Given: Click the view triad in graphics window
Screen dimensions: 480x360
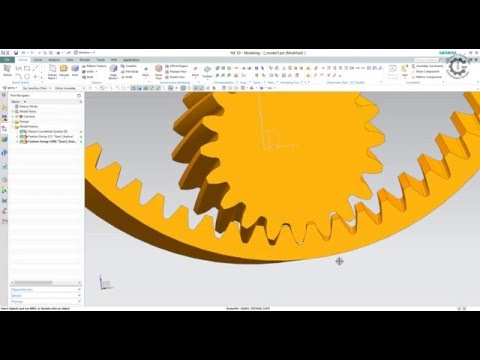Looking at the screenshot, I should click(x=106, y=283).
